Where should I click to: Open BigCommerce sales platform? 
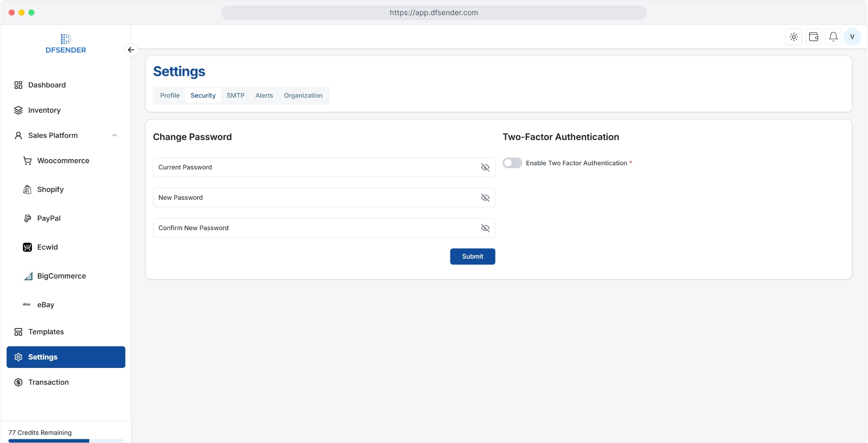[61, 276]
